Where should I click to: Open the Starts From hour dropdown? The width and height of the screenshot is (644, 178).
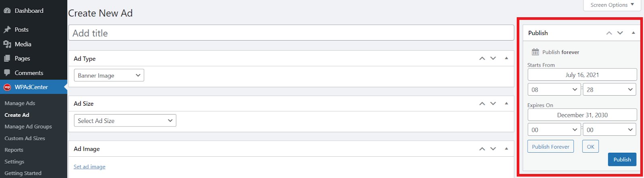click(554, 90)
